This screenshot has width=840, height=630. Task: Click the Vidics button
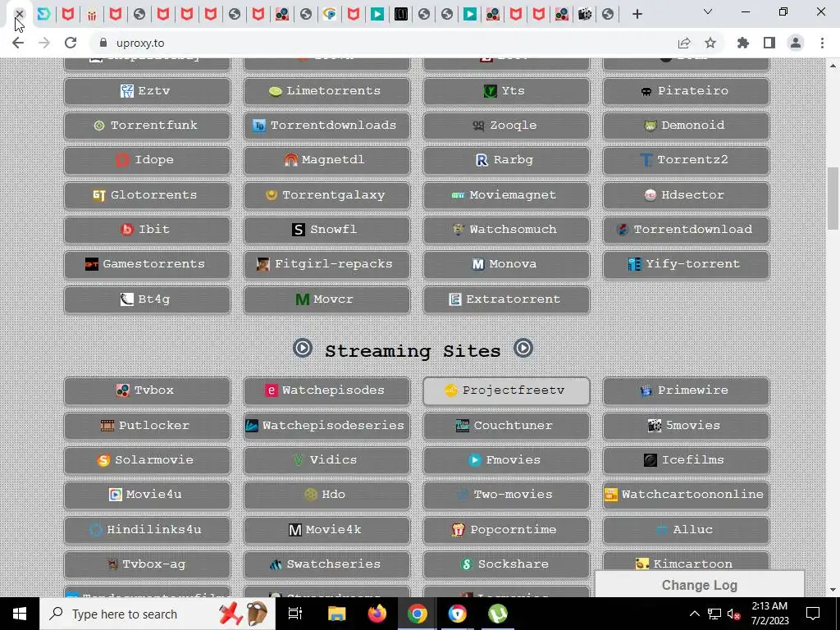point(326,460)
